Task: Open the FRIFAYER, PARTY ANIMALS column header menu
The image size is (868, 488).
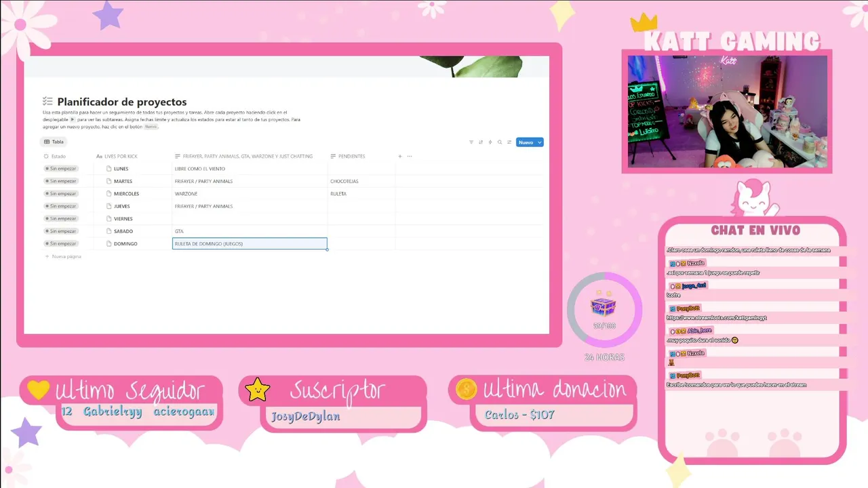Action: [x=244, y=156]
